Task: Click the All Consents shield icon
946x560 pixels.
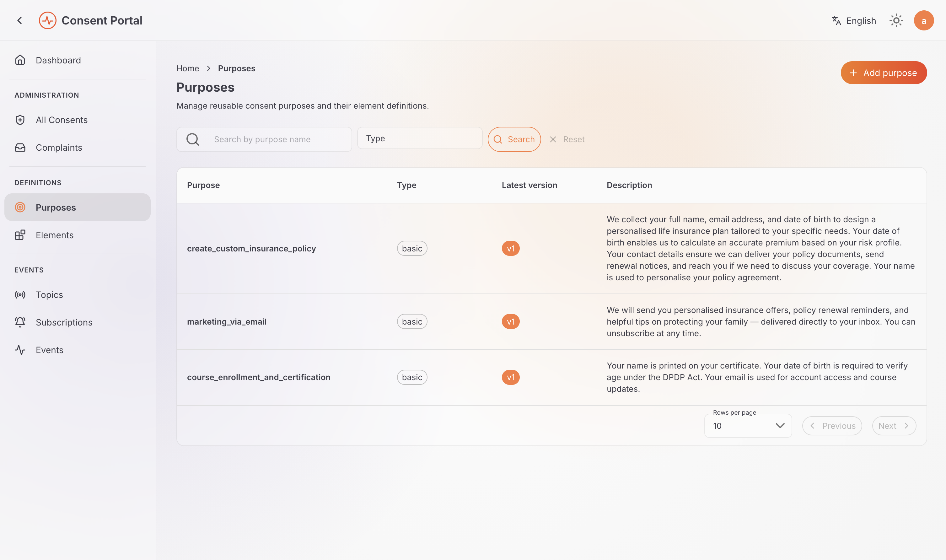Action: click(x=20, y=120)
